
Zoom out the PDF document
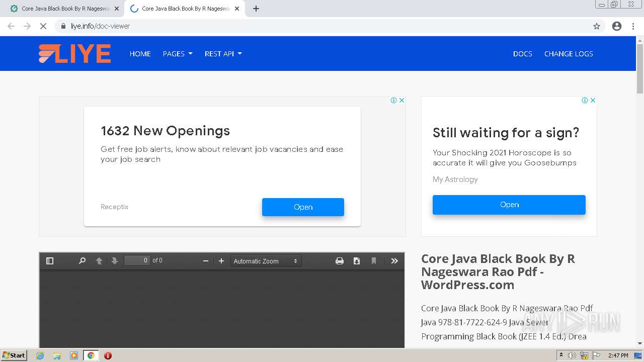click(x=205, y=260)
